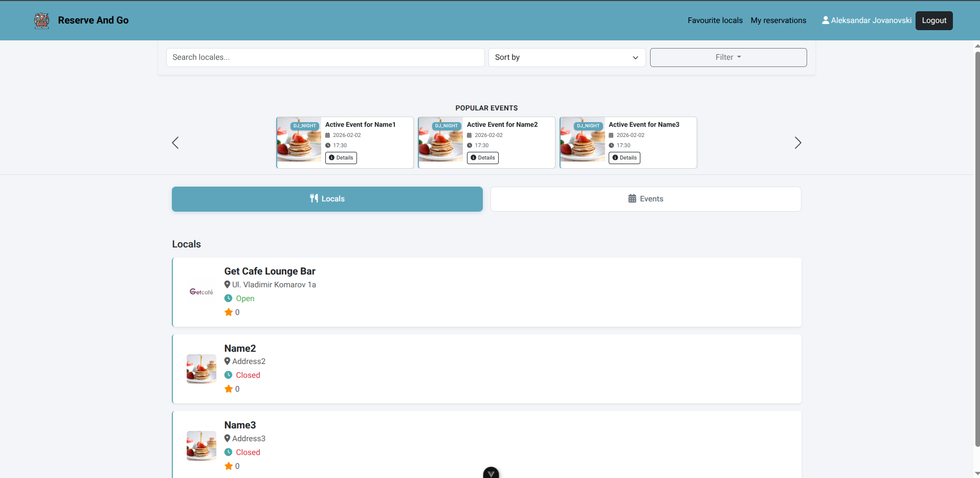Viewport: 980px width, 478px height.
Task: Switch to the Events tab
Action: (645, 199)
